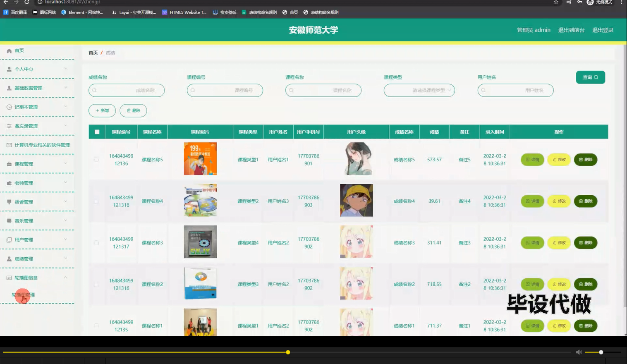Click the magnifier icon inside 成绩名称 search box

click(x=94, y=90)
